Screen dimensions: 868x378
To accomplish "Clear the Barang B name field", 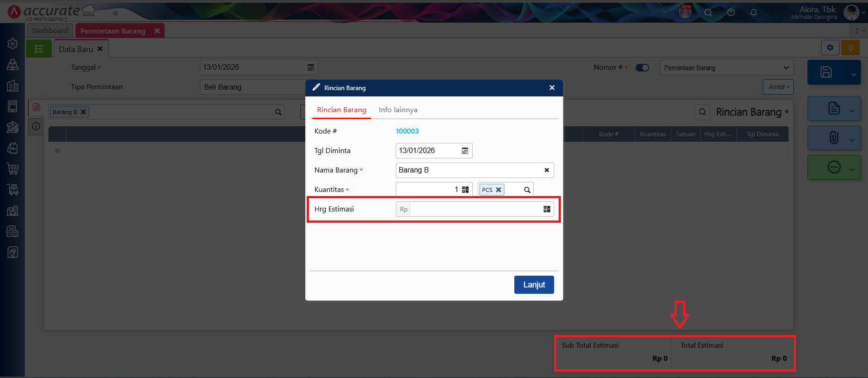I will pos(546,170).
